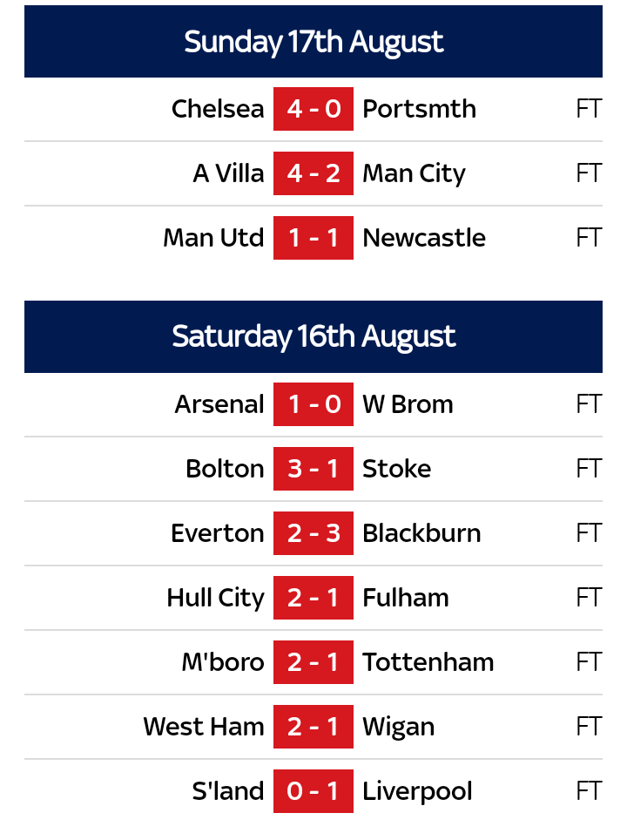
Task: Open Arsenal 1 - 0 W Brom score box
Action: point(313,404)
